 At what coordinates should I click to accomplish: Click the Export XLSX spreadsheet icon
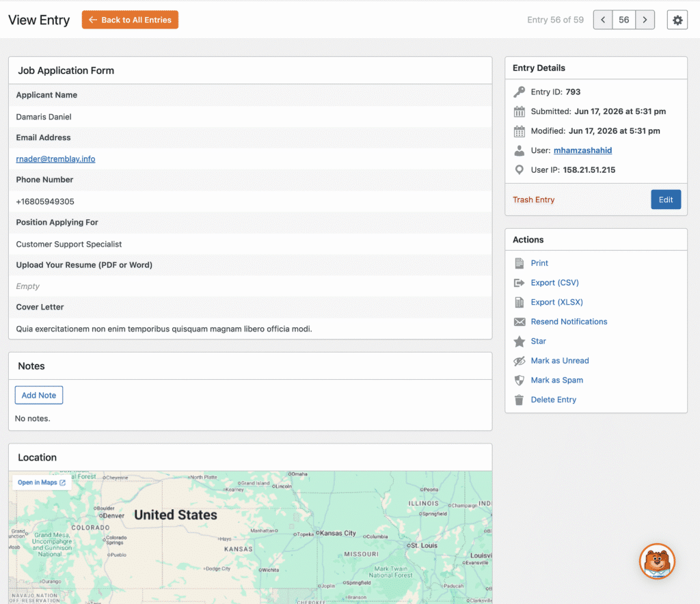pyautogui.click(x=520, y=303)
